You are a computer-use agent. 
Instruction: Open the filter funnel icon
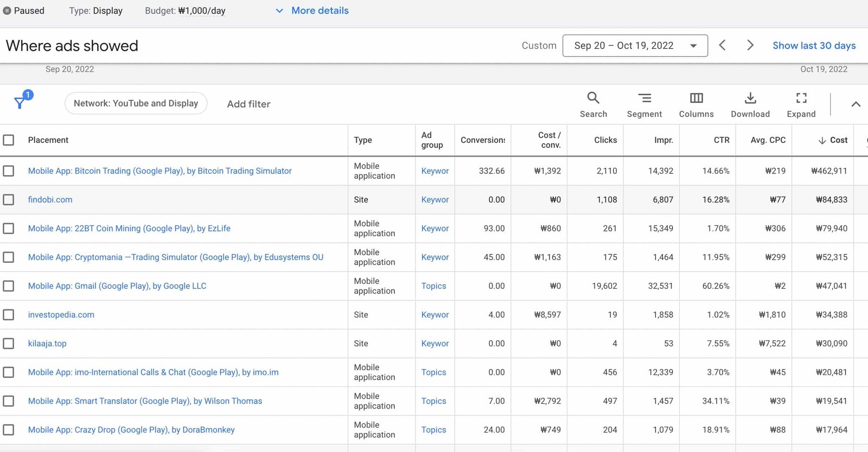tap(21, 102)
